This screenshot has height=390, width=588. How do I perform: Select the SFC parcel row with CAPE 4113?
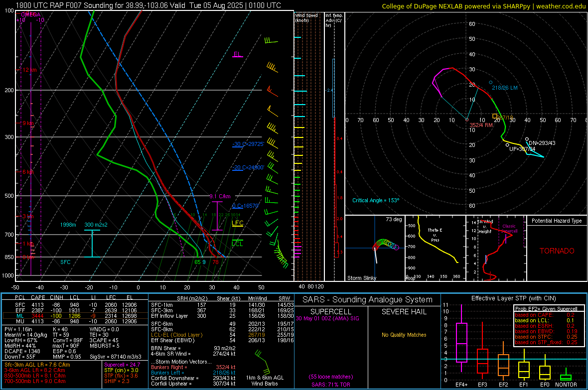(x=76, y=305)
